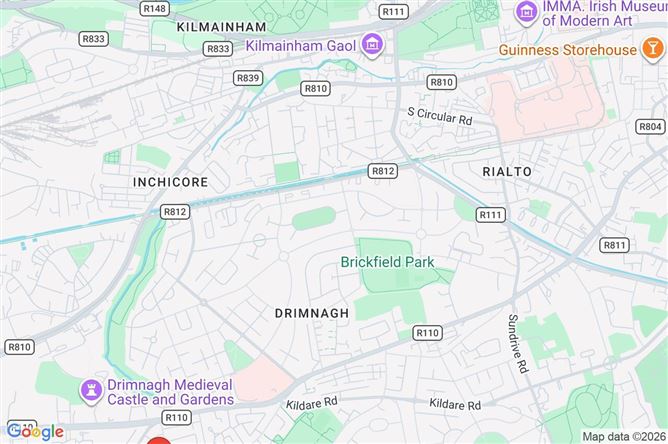The width and height of the screenshot is (668, 444).
Task: Click the KILMAINHAM area label
Action: pos(222,27)
